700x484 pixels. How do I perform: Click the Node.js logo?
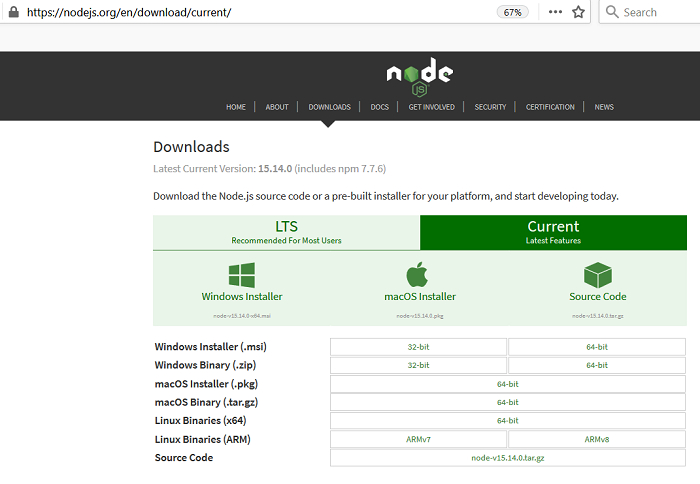pyautogui.click(x=420, y=76)
